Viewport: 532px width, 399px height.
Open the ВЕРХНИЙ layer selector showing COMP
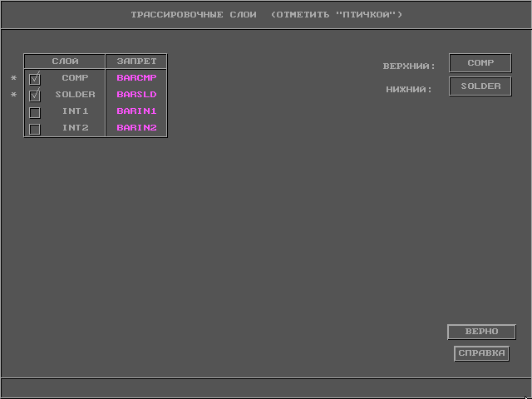pyautogui.click(x=480, y=63)
